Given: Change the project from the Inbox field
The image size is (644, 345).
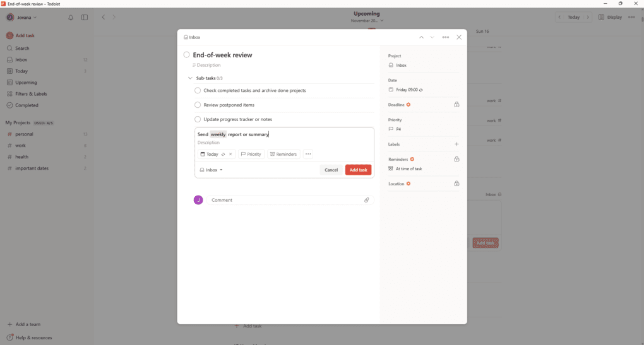Looking at the screenshot, I should (x=424, y=65).
